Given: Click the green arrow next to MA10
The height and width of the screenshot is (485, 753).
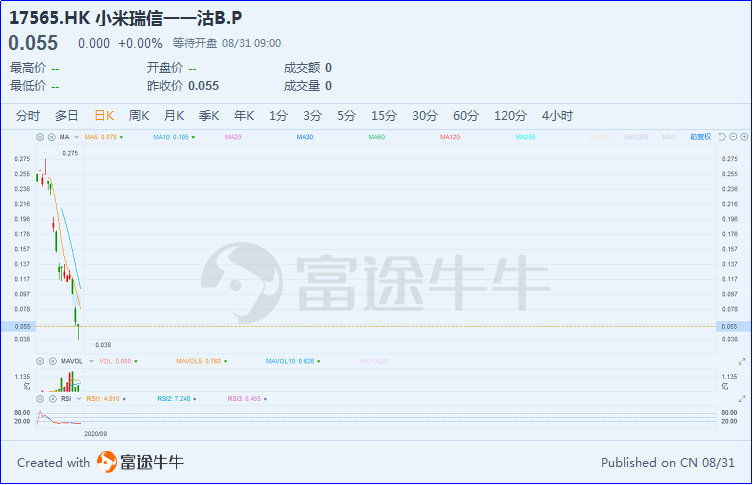Looking at the screenshot, I should (x=193, y=137).
